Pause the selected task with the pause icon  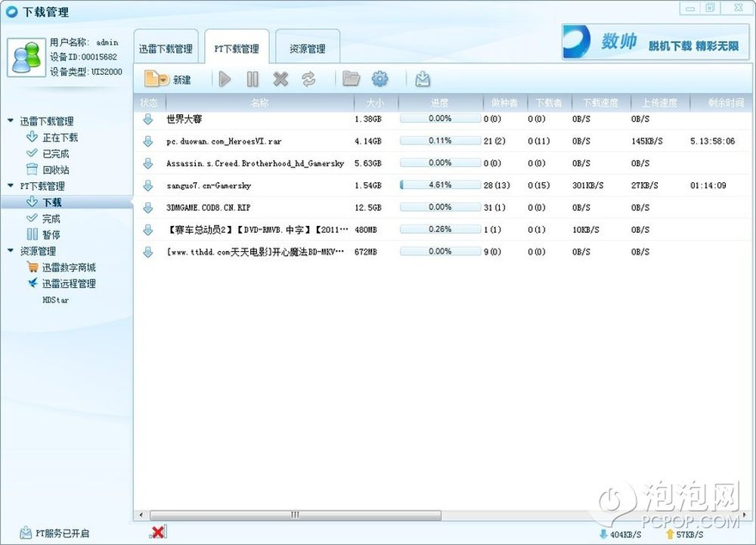click(x=253, y=79)
